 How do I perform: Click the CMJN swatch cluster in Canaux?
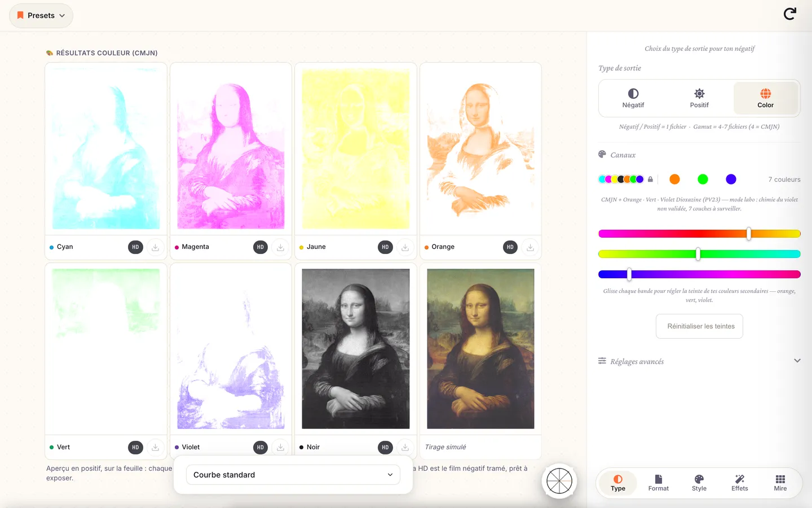(x=621, y=179)
